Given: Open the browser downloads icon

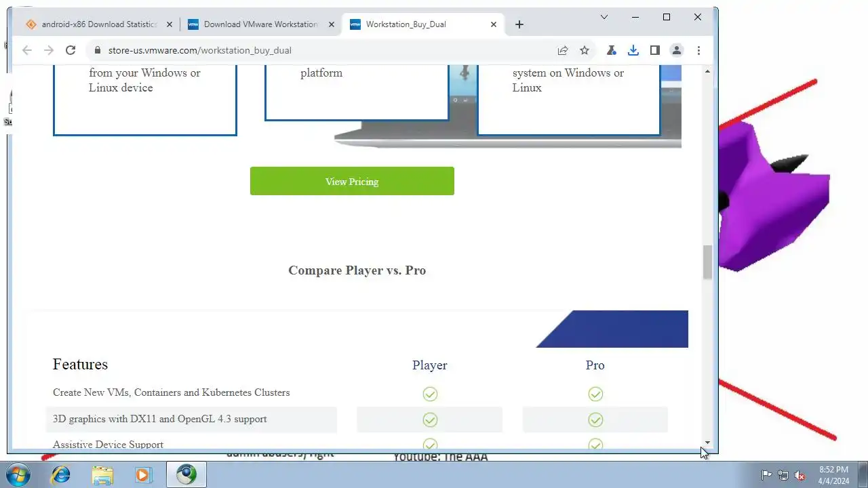Looking at the screenshot, I should [633, 50].
